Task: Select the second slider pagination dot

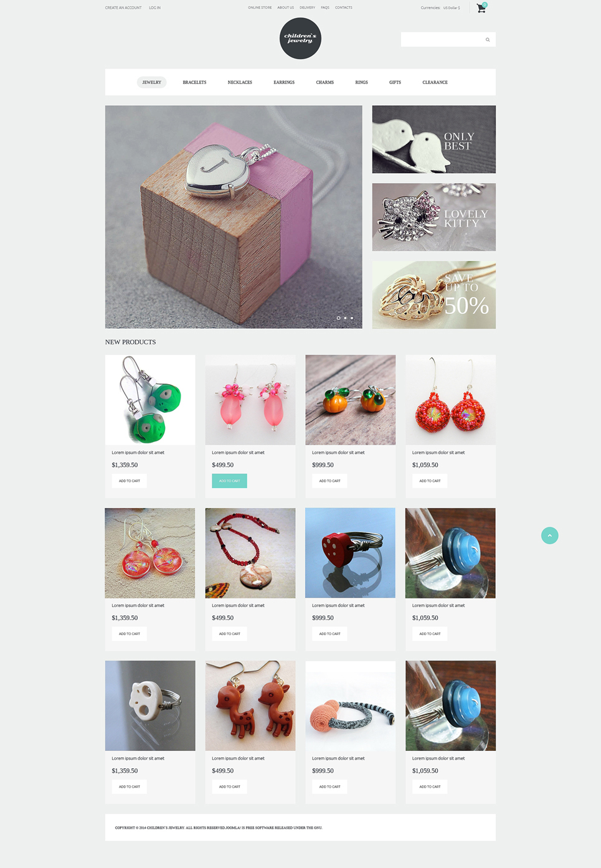Action: (345, 318)
